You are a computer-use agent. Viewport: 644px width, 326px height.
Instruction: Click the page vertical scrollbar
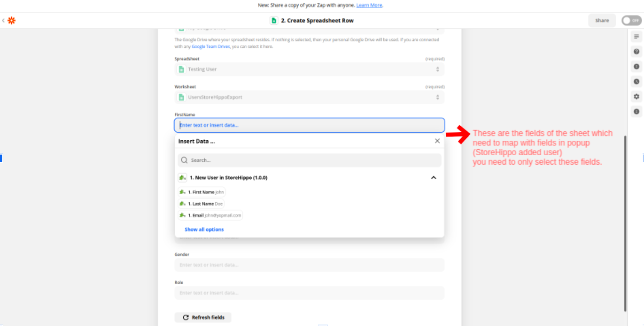[x=625, y=223]
